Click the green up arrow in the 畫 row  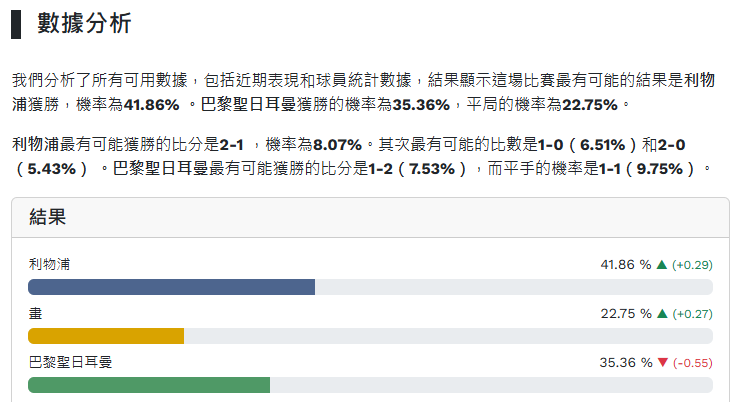coord(661,313)
